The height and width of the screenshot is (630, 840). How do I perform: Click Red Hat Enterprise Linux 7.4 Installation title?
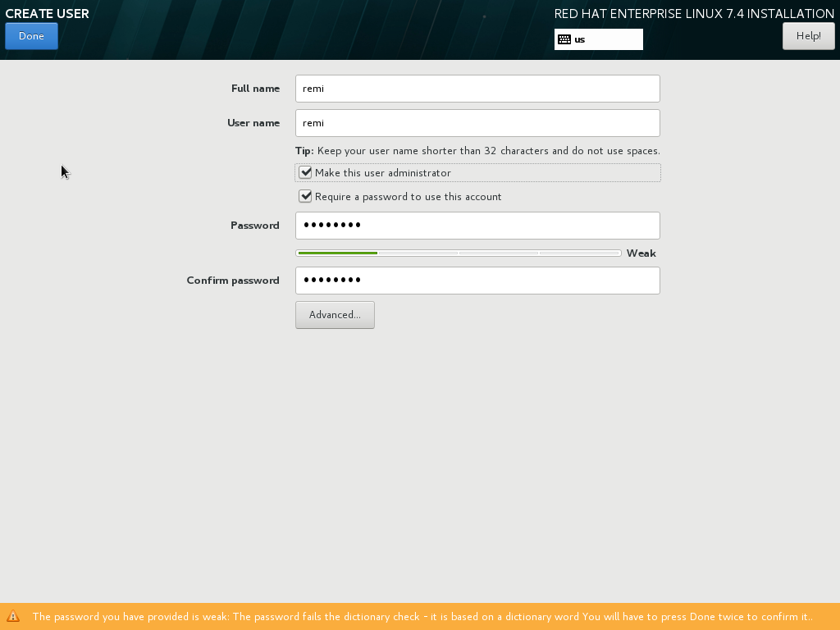tap(694, 13)
